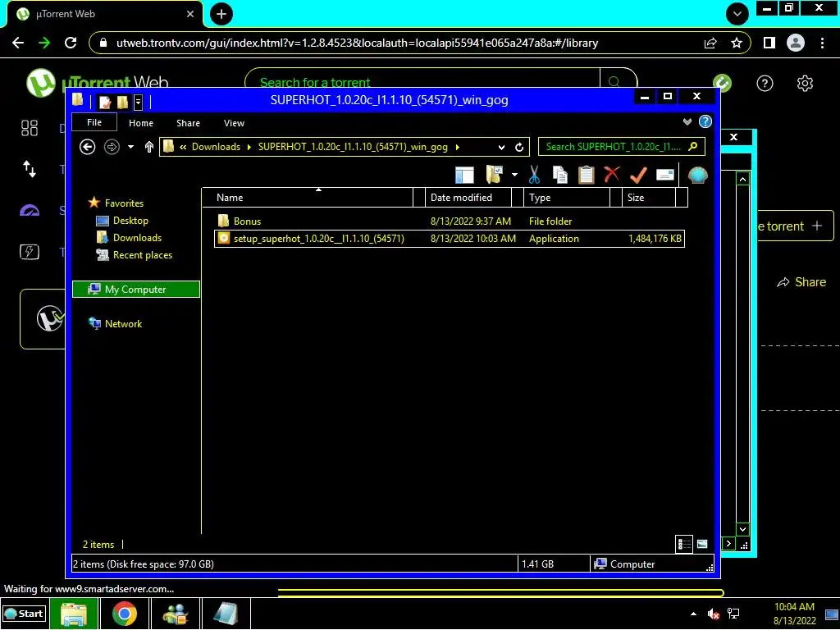
Task: Refresh the Explorer folder view
Action: tap(519, 148)
